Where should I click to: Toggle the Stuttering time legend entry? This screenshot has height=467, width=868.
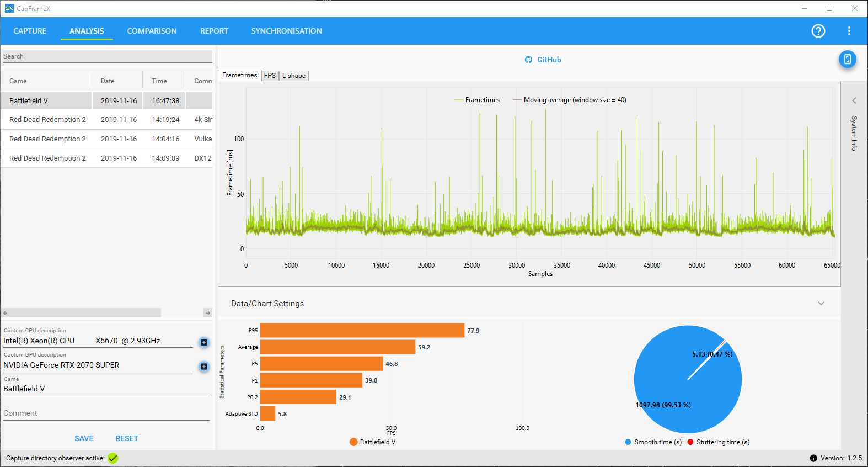point(719,442)
